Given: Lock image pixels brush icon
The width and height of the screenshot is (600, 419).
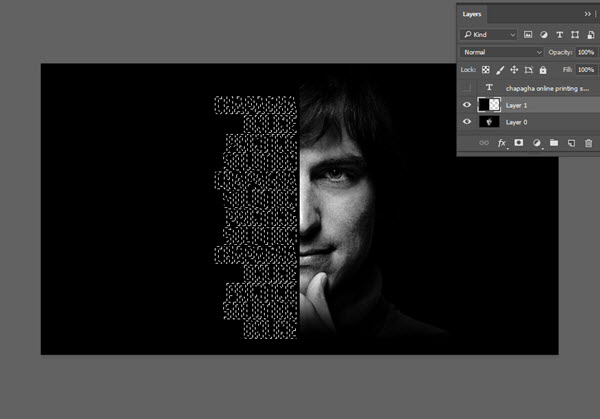Looking at the screenshot, I should [x=500, y=70].
